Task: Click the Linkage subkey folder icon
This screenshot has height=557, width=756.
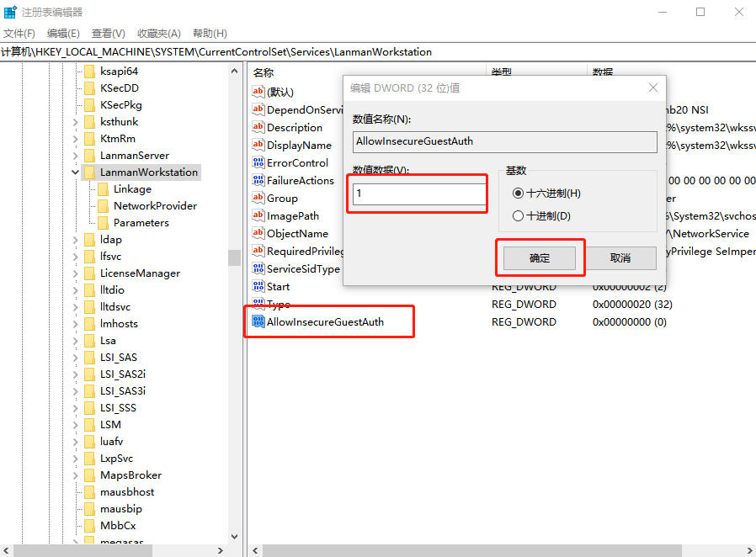Action: coord(104,189)
